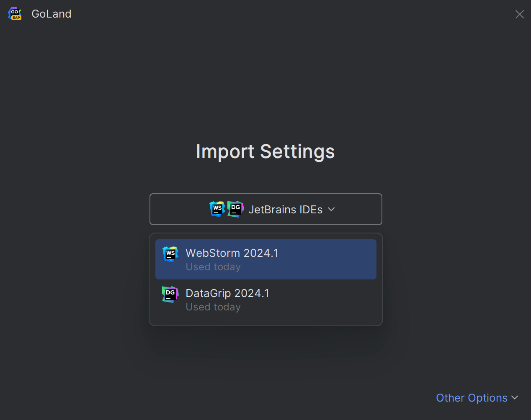Click the Import Settings heading
This screenshot has height=420, width=531.
pyautogui.click(x=265, y=151)
